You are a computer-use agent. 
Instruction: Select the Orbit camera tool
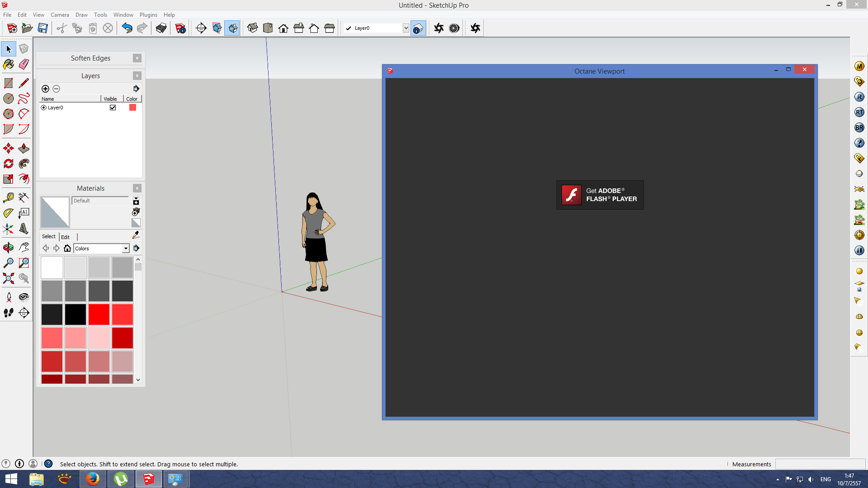[8, 248]
